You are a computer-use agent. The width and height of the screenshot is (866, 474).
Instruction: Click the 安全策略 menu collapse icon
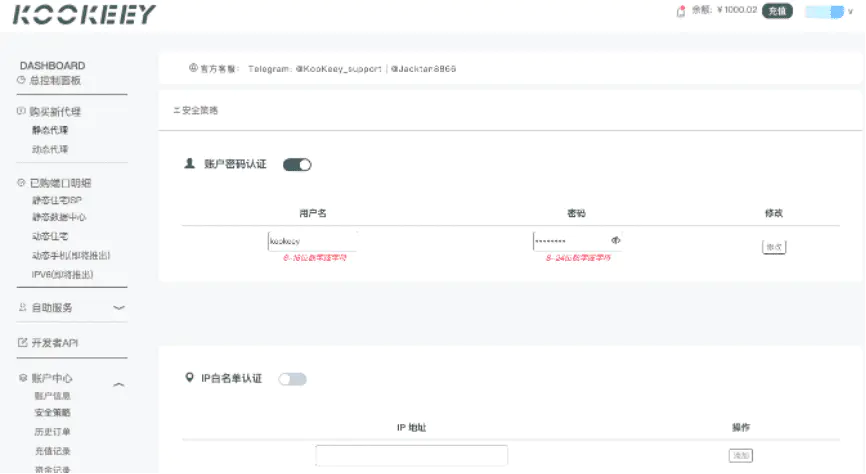click(x=176, y=110)
